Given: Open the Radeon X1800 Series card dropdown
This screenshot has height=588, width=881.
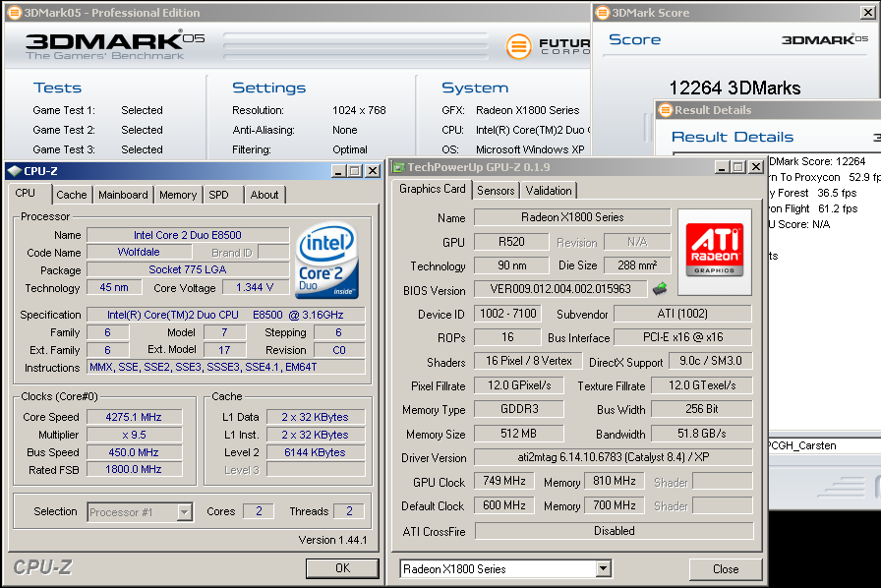Looking at the screenshot, I should coord(604,569).
